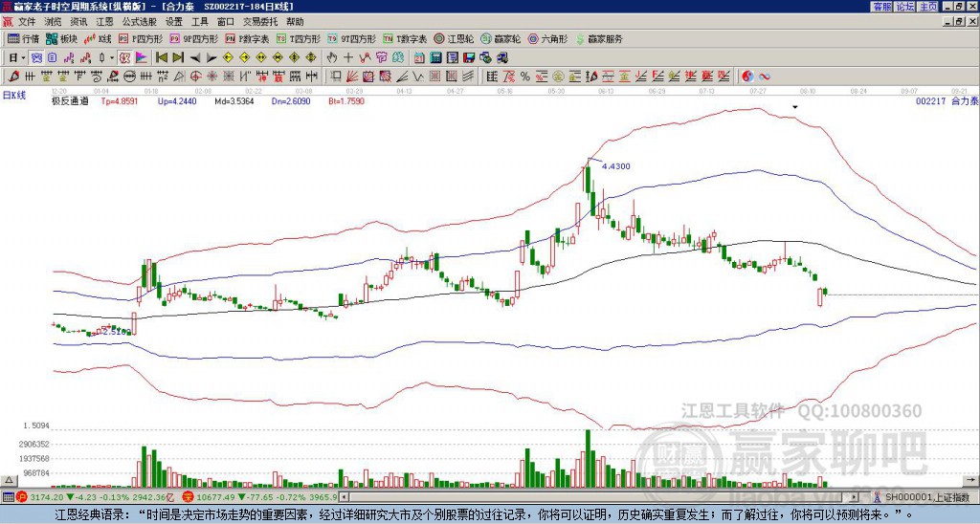Click the calendar date icon
The image size is (980, 524).
[x=419, y=58]
